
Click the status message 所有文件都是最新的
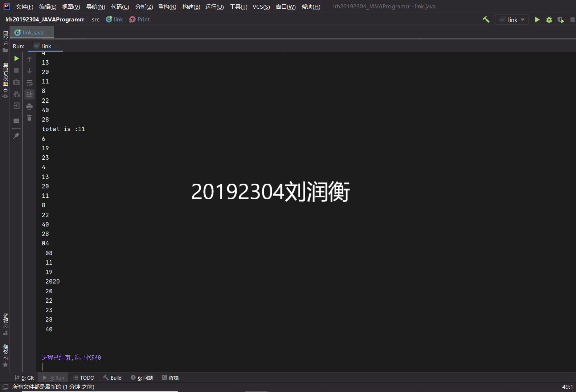coord(53,387)
